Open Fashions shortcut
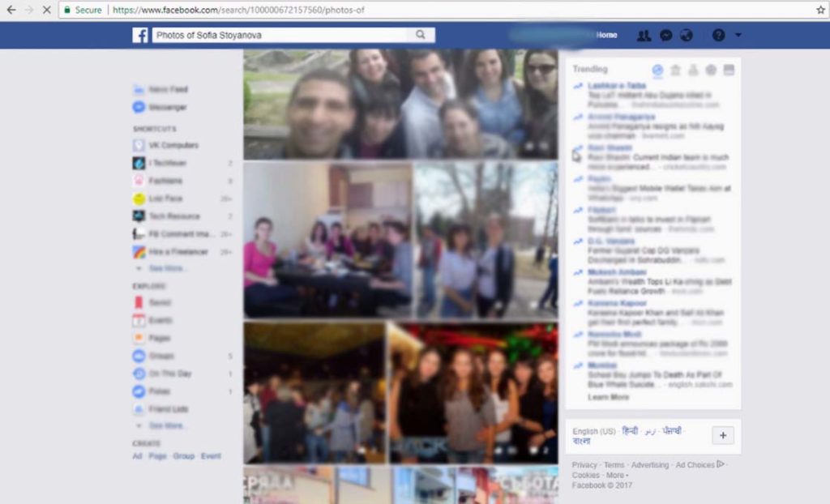This screenshot has width=830, height=504. pyautogui.click(x=158, y=181)
